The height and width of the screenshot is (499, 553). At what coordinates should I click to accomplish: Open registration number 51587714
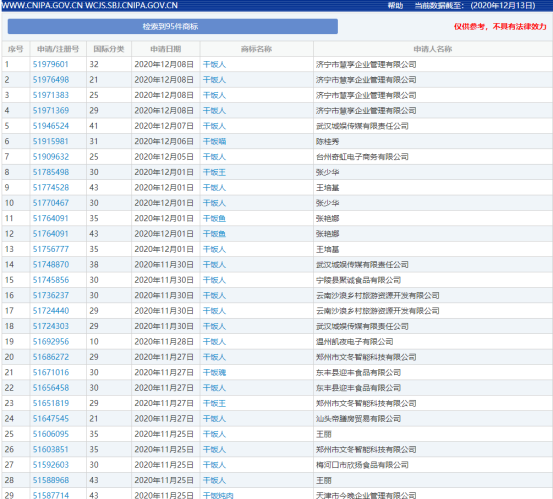[51, 495]
